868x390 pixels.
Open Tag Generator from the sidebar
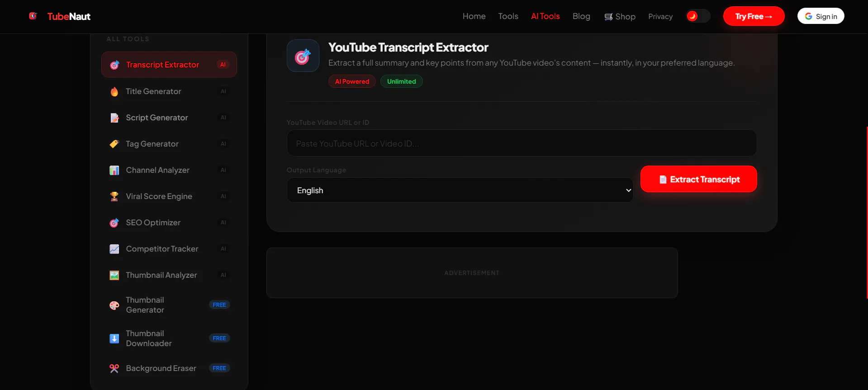(169, 144)
